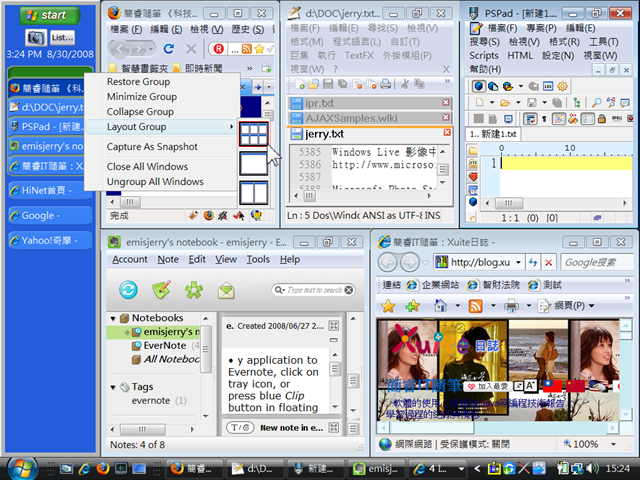This screenshot has width=640, height=480.
Task: Click the IE RSS feeds icon
Action: click(476, 306)
